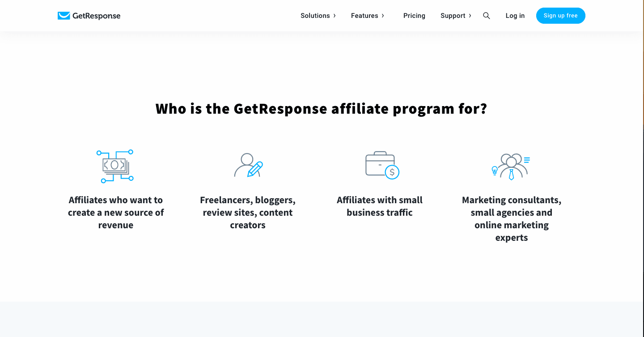Viewport: 644px width, 337px height.
Task: Expand the Solutions menu chevron
Action: 335,16
